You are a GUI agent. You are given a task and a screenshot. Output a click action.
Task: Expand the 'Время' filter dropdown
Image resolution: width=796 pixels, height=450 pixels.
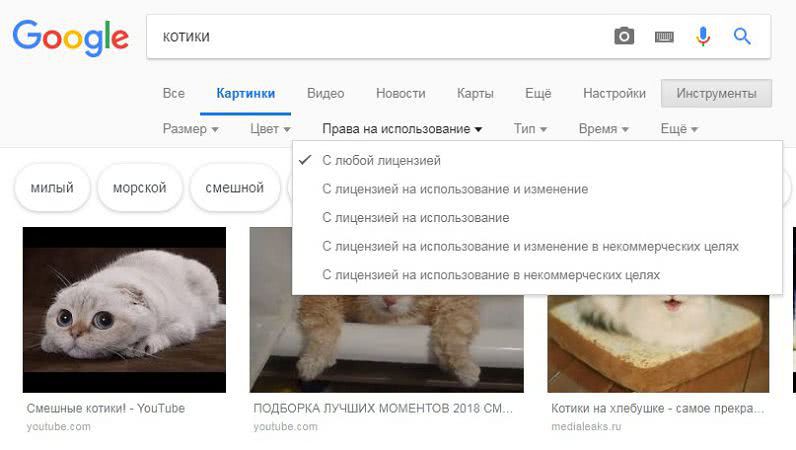(x=603, y=129)
